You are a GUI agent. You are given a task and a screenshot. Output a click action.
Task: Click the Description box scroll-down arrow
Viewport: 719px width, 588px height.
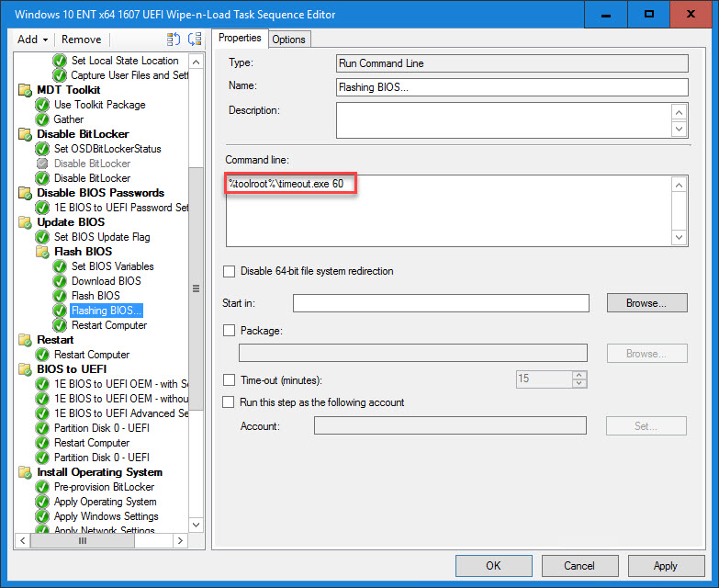tap(680, 130)
